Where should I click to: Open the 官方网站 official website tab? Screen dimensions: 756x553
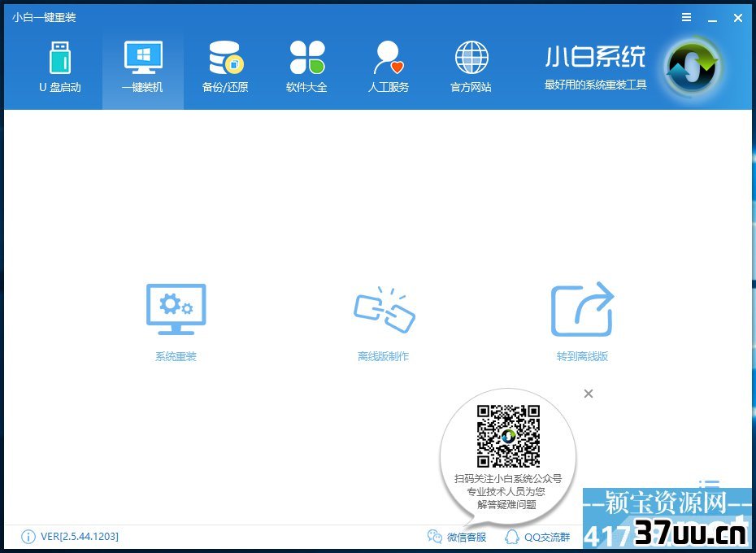tap(471, 67)
